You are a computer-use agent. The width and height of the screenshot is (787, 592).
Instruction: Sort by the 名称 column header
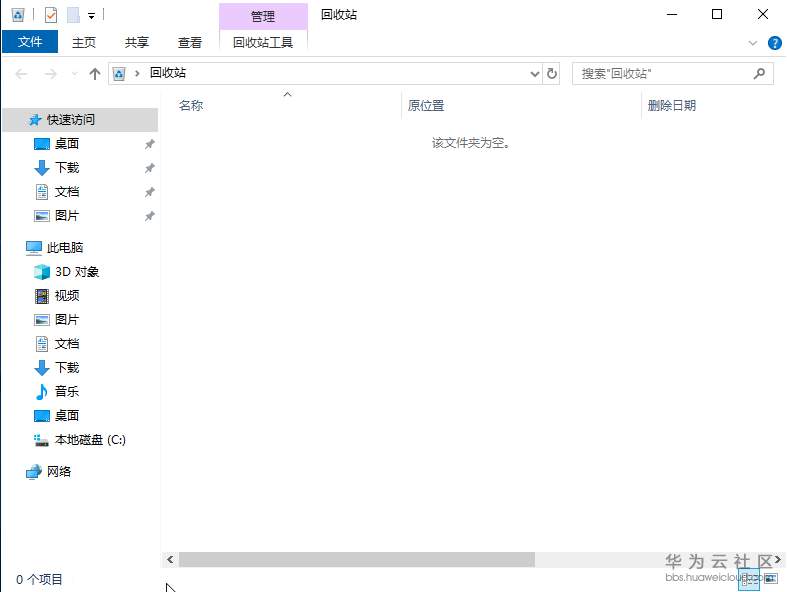pyautogui.click(x=191, y=105)
